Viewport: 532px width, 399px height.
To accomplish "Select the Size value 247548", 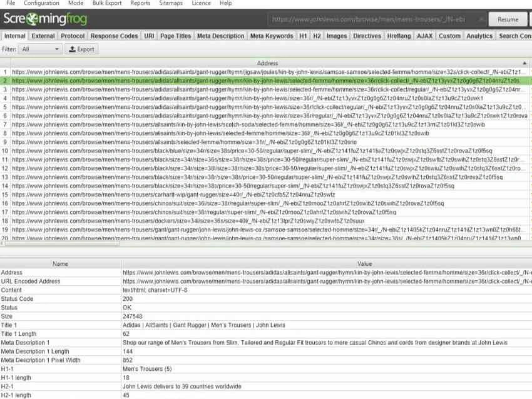I will point(132,316).
